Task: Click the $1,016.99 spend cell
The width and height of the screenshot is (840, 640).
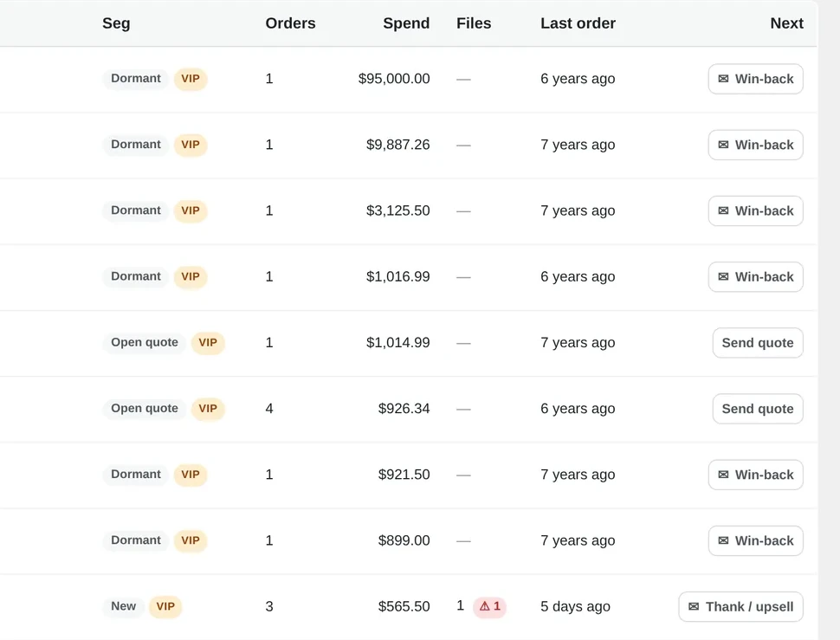Action: [398, 276]
